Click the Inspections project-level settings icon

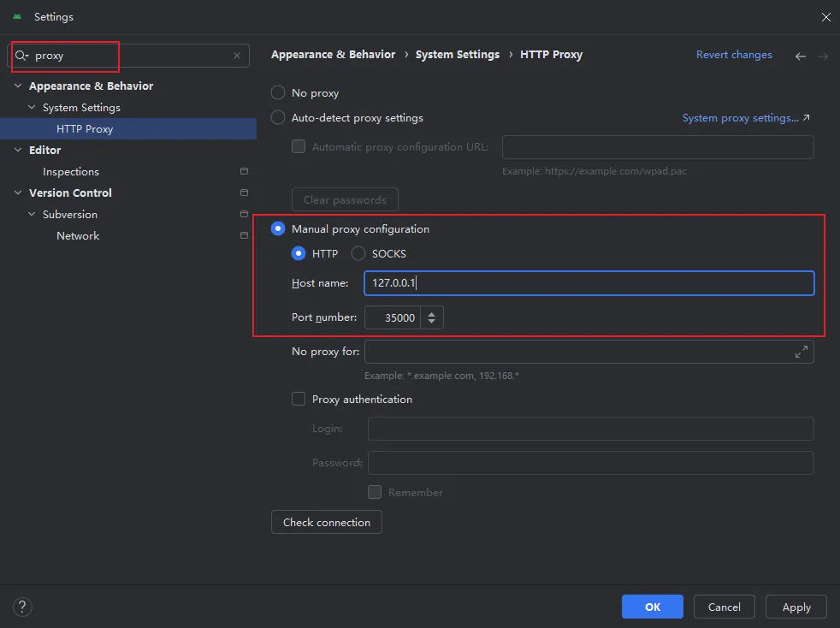(x=244, y=172)
